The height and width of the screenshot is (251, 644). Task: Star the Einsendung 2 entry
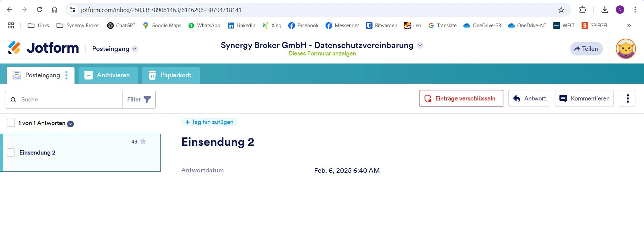(143, 141)
